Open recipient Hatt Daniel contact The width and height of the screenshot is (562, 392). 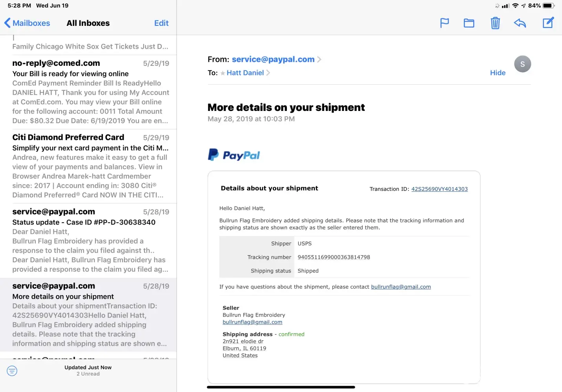[x=245, y=73]
